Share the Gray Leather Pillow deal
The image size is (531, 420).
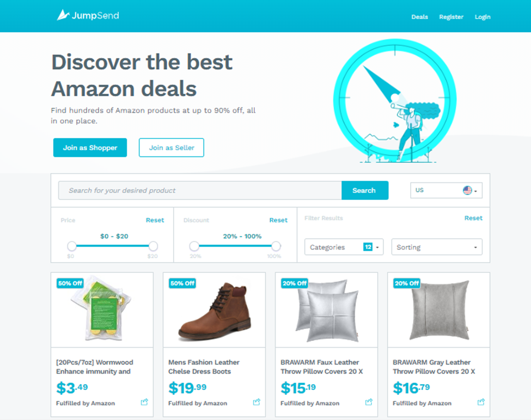[x=481, y=402]
